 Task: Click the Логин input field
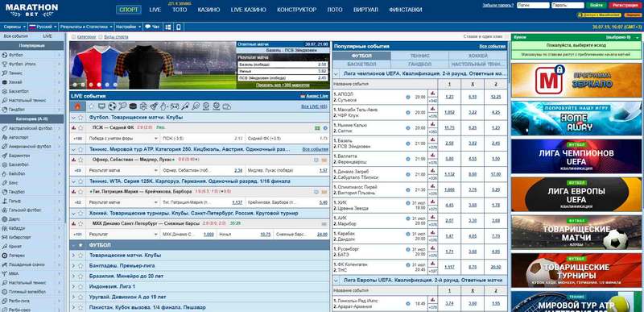pos(533,6)
